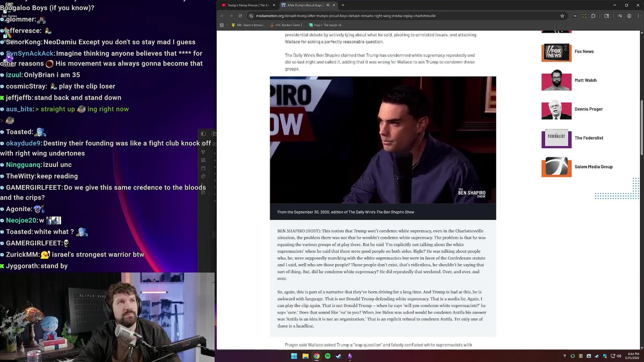Screen dimensions: 644x362
Task: Go forward in the Chrome browser
Action: pyautogui.click(x=231, y=16)
